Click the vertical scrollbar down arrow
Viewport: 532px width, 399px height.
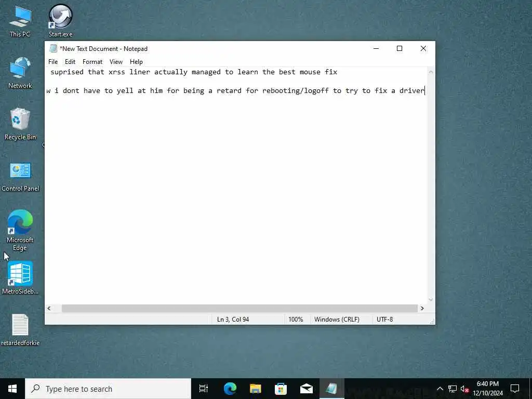(x=431, y=300)
